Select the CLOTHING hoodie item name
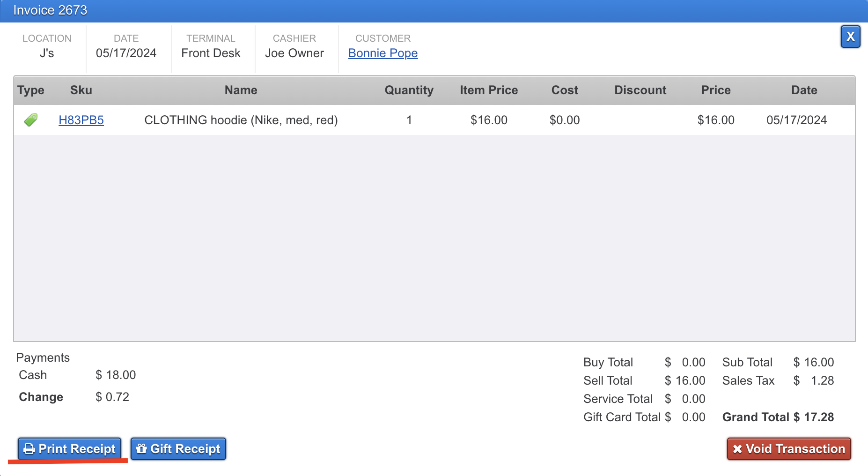The width and height of the screenshot is (868, 476). [241, 120]
